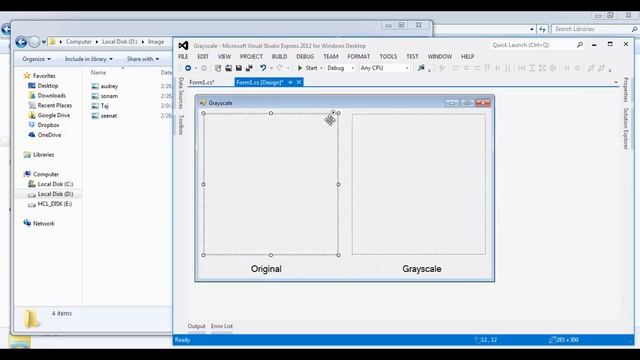Open the Share with dropdown
Image resolution: width=640 pixels, height=360 pixels.
[143, 59]
